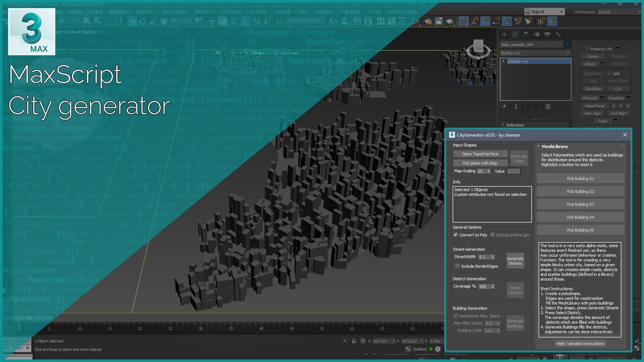
Task: Open the Display tab in command panel
Action: click(x=547, y=35)
